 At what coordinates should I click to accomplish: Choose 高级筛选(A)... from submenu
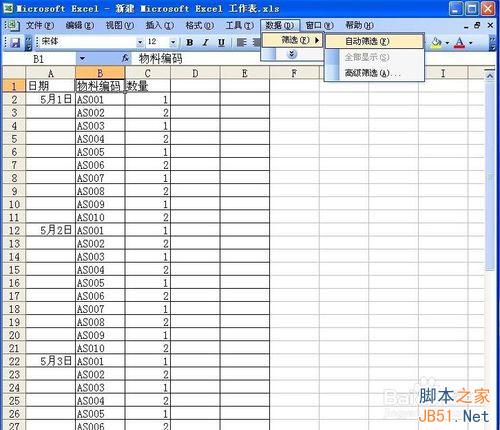(374, 73)
